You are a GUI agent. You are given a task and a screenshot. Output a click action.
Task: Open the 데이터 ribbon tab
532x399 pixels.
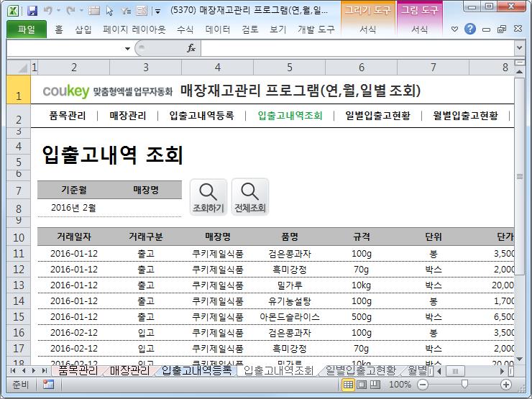218,29
